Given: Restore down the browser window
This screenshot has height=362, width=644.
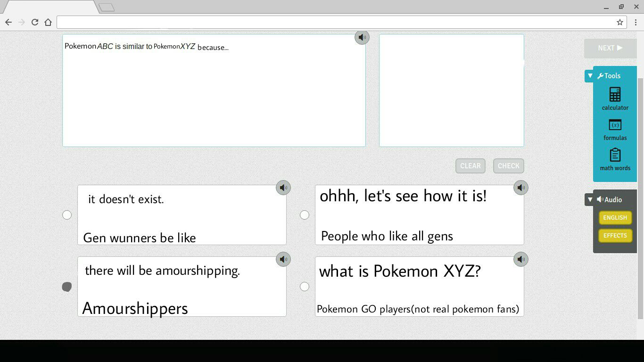Looking at the screenshot, I should point(621,7).
